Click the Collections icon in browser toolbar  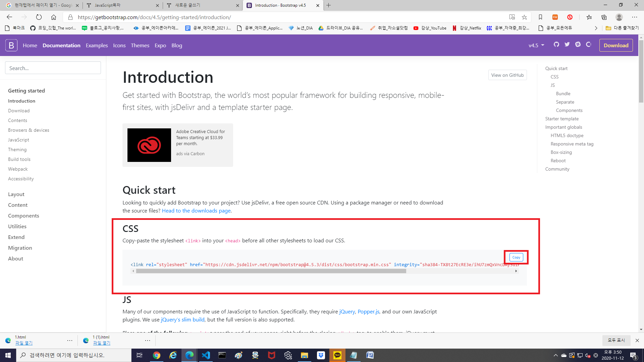click(604, 17)
